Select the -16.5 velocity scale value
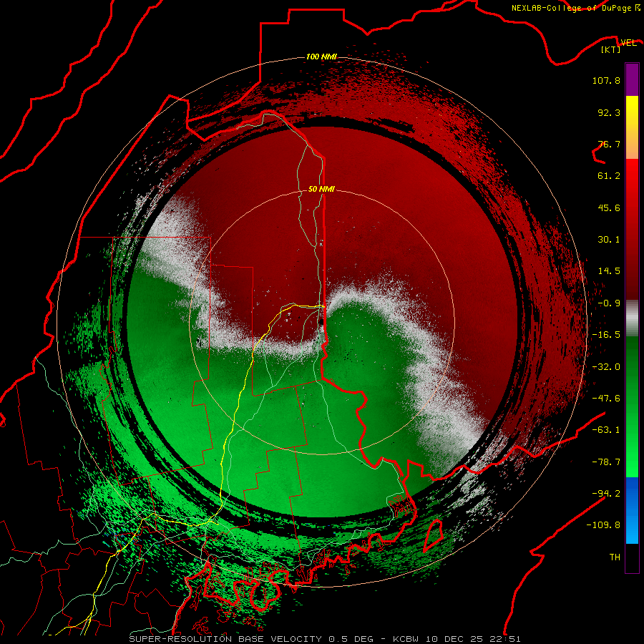The image size is (644, 644). click(x=606, y=335)
